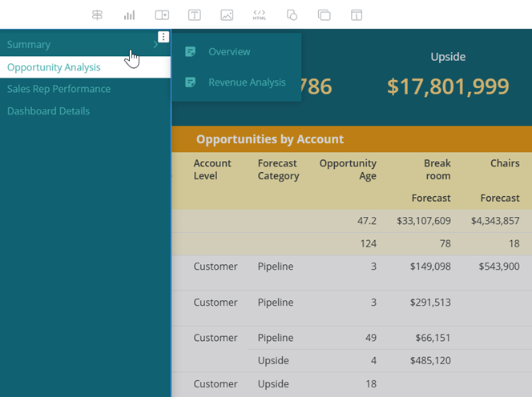Insert a stacked container widget
The height and width of the screenshot is (397, 532).
324,15
